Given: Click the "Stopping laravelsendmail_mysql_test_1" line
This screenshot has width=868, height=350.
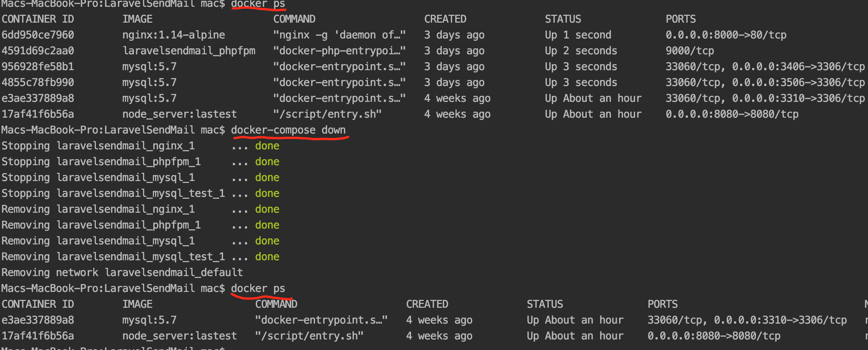Looking at the screenshot, I should 113,193.
